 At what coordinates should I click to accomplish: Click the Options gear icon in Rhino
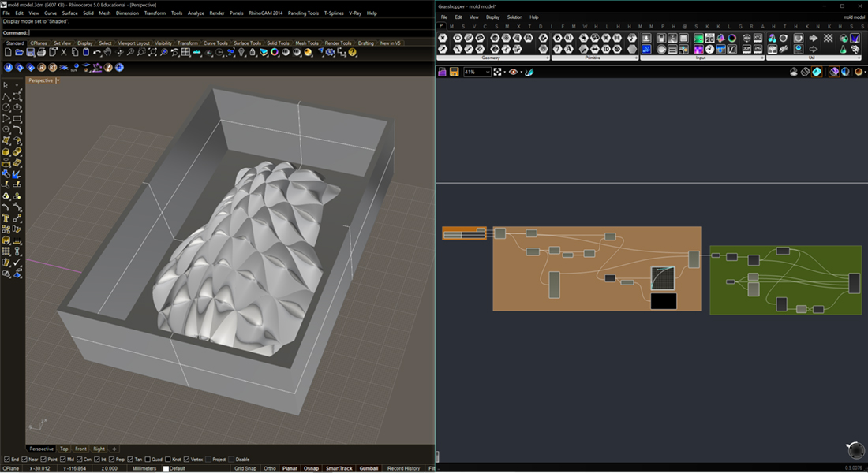pos(330,52)
